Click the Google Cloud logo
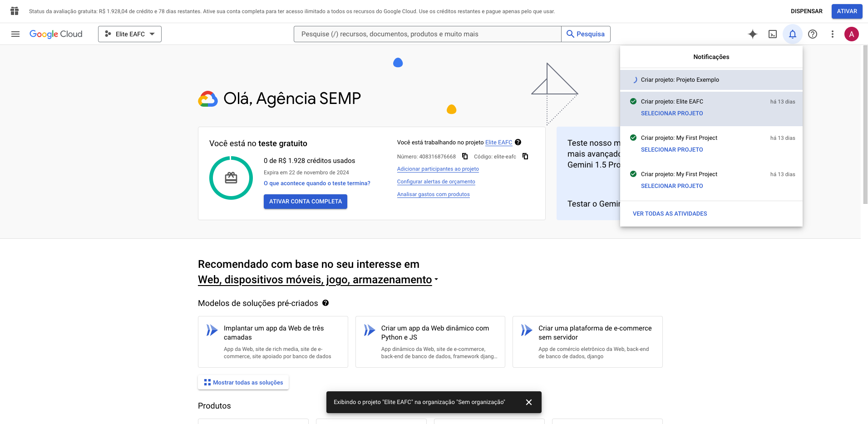This screenshot has width=868, height=424. point(56,34)
